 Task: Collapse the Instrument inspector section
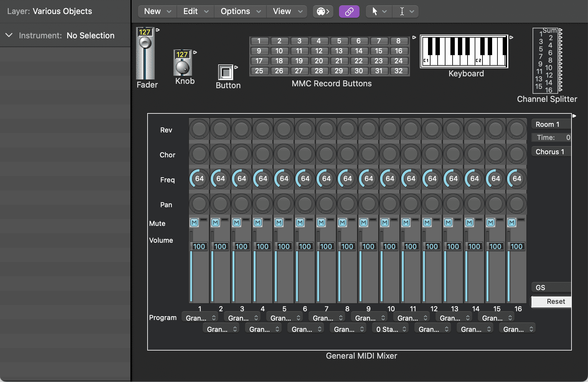pos(9,35)
